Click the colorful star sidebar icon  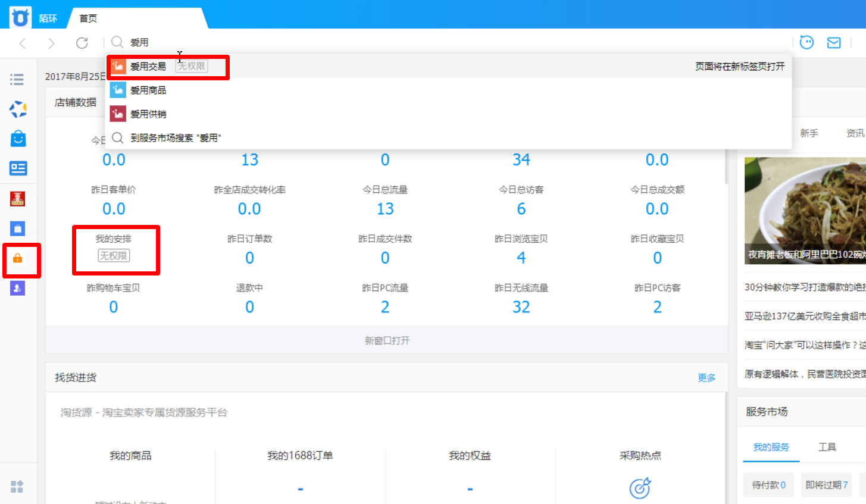point(18,109)
